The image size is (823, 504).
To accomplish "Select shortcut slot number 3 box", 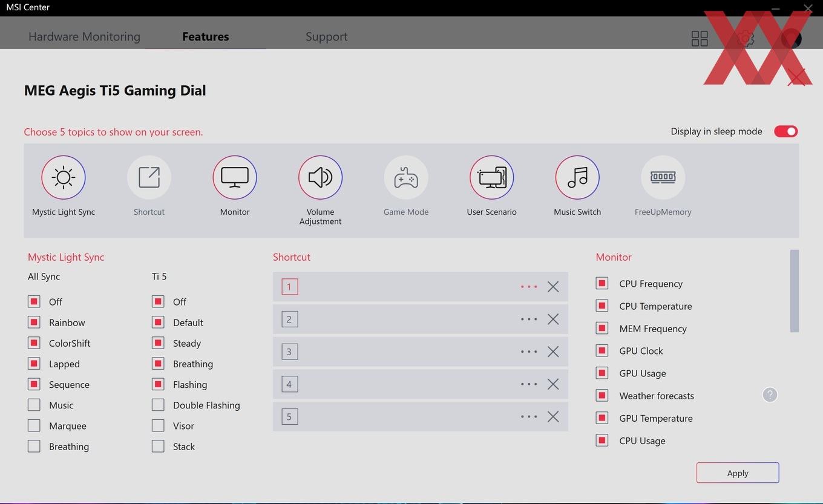I will [x=289, y=352].
